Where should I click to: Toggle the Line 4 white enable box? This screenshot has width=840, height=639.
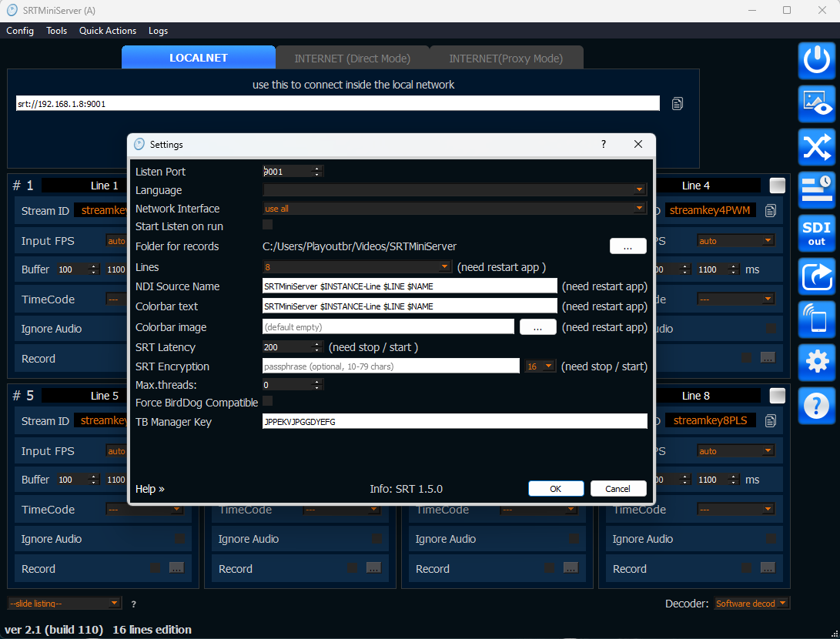[778, 186]
